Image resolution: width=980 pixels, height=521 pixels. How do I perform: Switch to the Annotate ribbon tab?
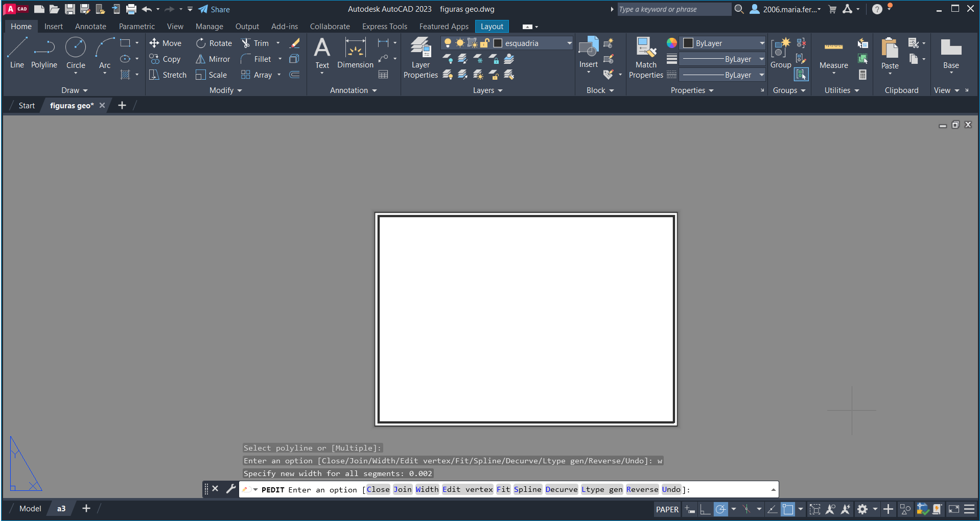(x=90, y=27)
